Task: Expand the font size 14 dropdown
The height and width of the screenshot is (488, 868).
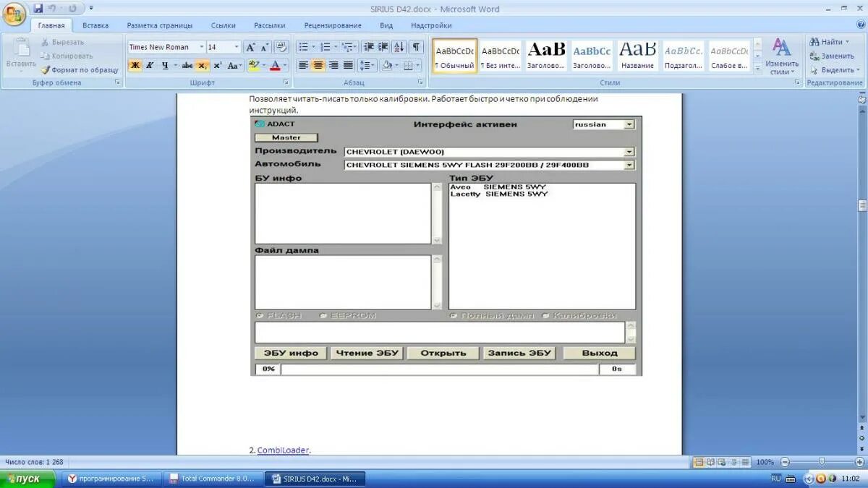Action: click(x=237, y=47)
